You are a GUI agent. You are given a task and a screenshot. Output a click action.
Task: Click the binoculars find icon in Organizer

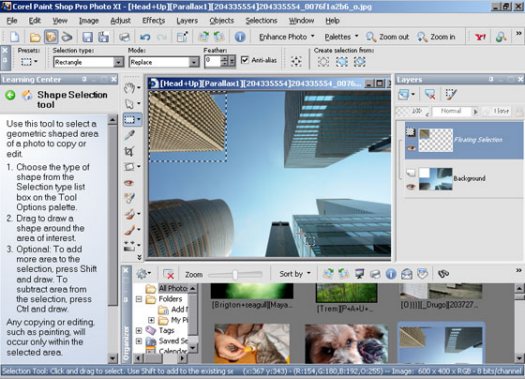pyautogui.click(x=443, y=274)
